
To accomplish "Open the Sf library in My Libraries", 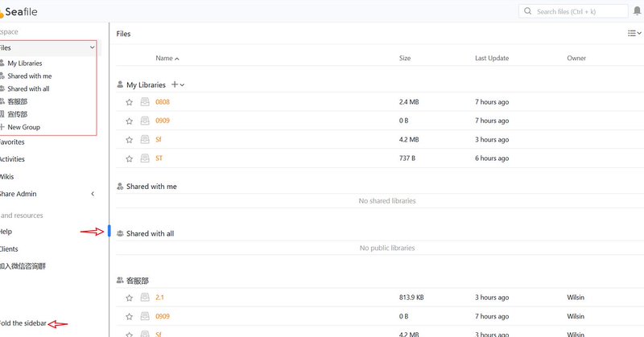I will [x=159, y=140].
